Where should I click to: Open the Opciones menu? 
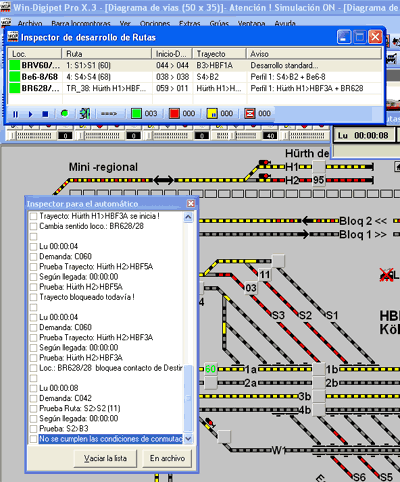click(x=155, y=24)
